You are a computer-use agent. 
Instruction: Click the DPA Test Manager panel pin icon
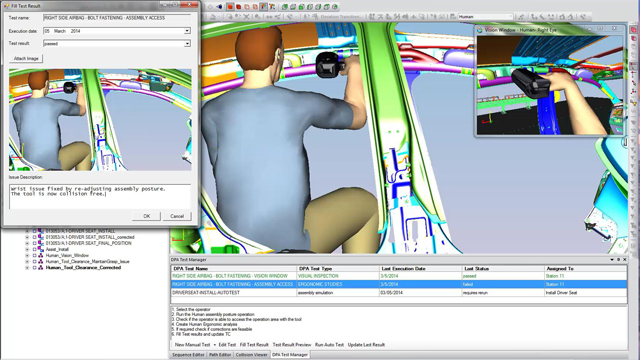618,260
